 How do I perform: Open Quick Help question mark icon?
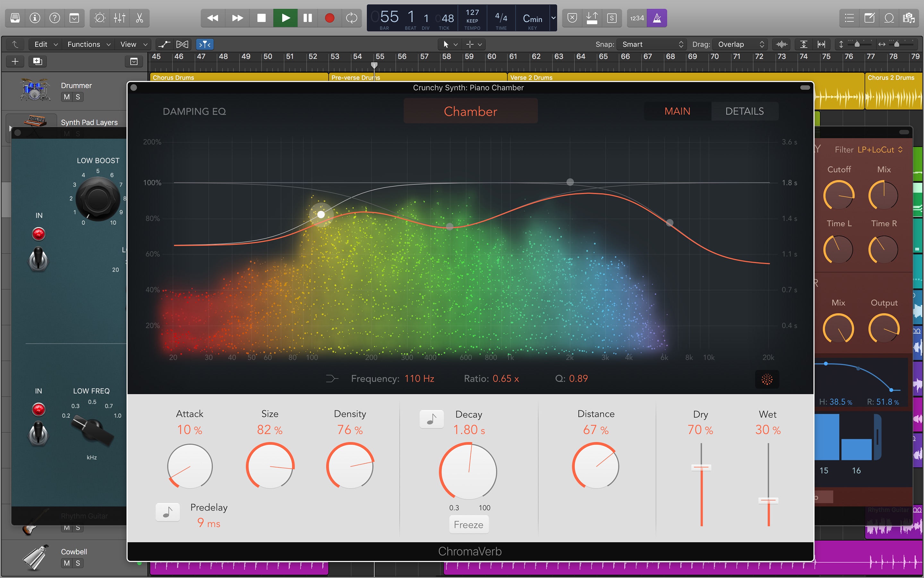click(55, 18)
